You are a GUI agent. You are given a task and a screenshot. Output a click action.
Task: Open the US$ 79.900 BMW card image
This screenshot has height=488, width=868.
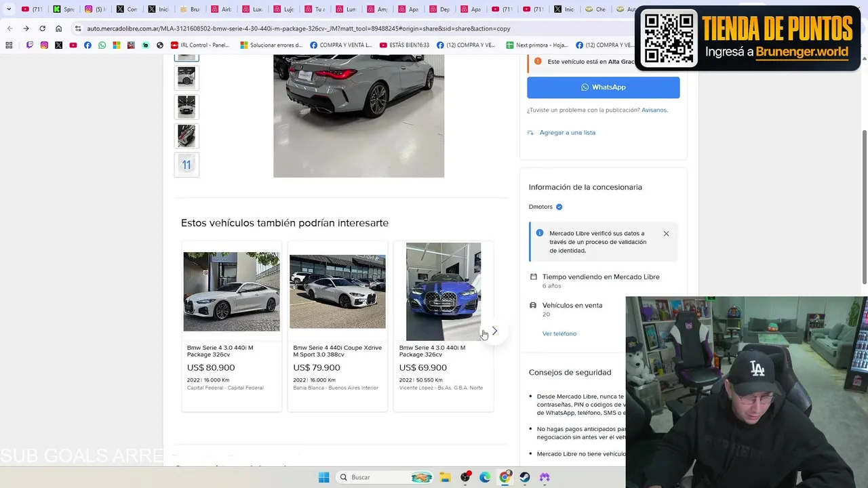pos(338,291)
